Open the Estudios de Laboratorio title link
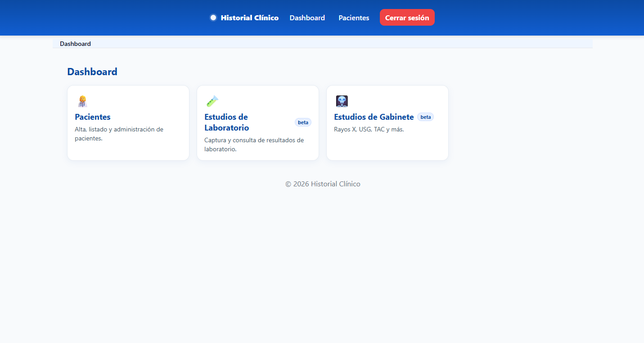 pyautogui.click(x=226, y=122)
